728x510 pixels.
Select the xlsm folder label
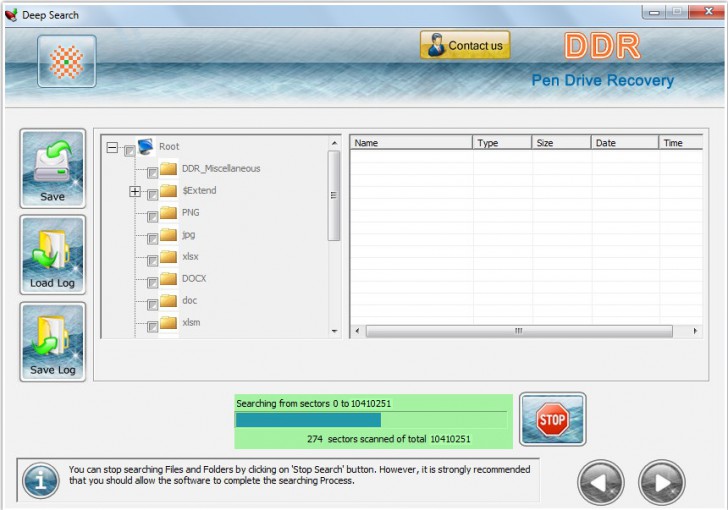tap(191, 322)
